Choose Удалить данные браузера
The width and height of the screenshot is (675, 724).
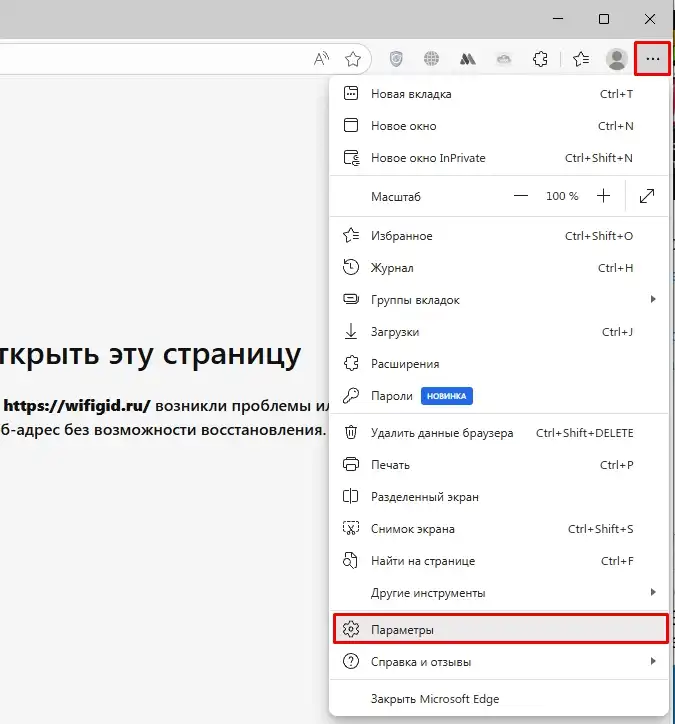[500, 433]
